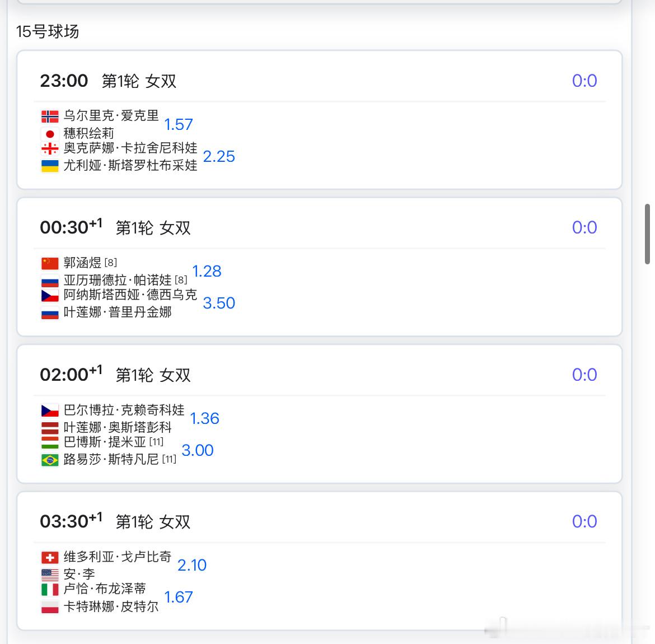The height and width of the screenshot is (644, 655).
Task: Select the 1.57 odds for 乌尔里克·爱克里 pair
Action: [179, 124]
